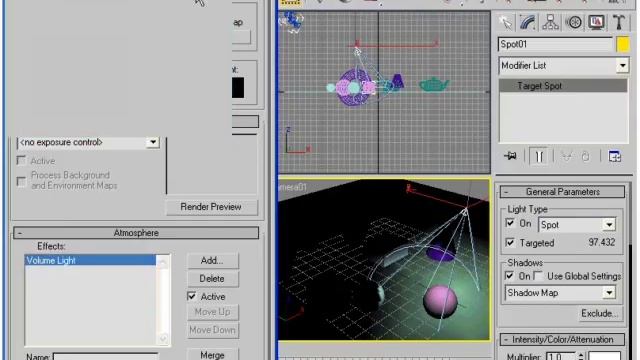Open the Display command panel tab
This screenshot has width=640, height=360.
596,22
